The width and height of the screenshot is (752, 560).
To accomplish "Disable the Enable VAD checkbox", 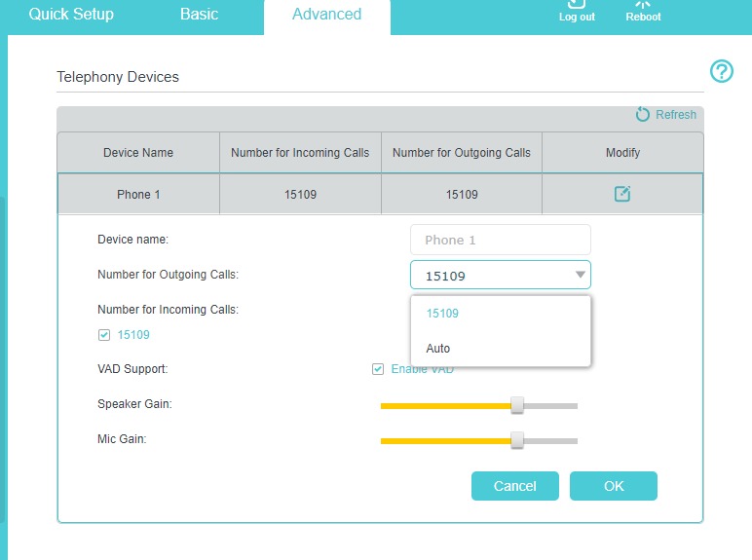I will point(378,369).
